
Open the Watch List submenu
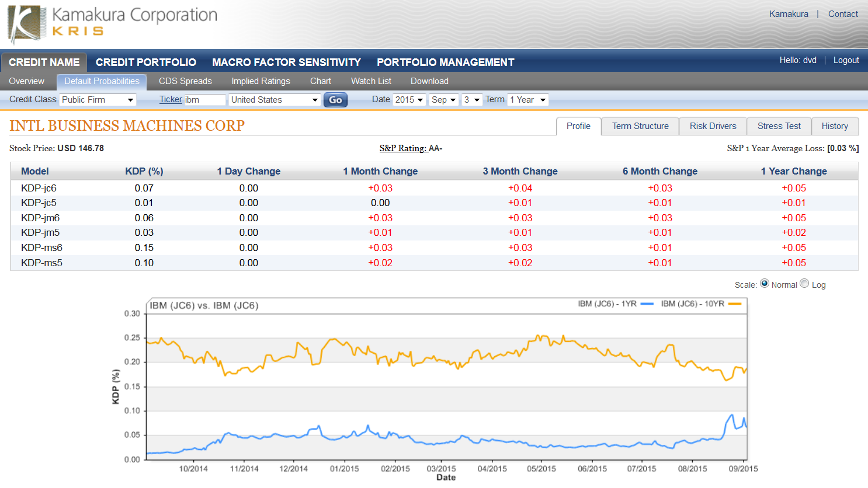[371, 81]
